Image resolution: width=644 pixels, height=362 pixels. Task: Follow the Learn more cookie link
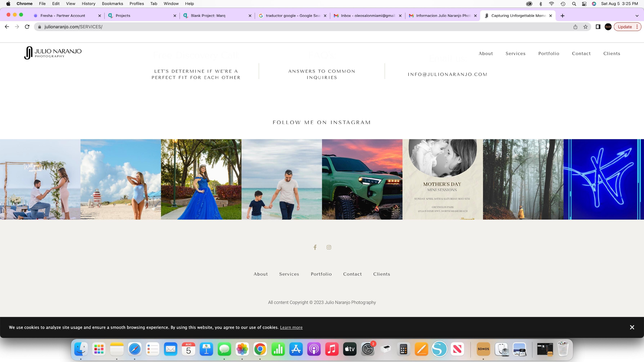(291, 327)
